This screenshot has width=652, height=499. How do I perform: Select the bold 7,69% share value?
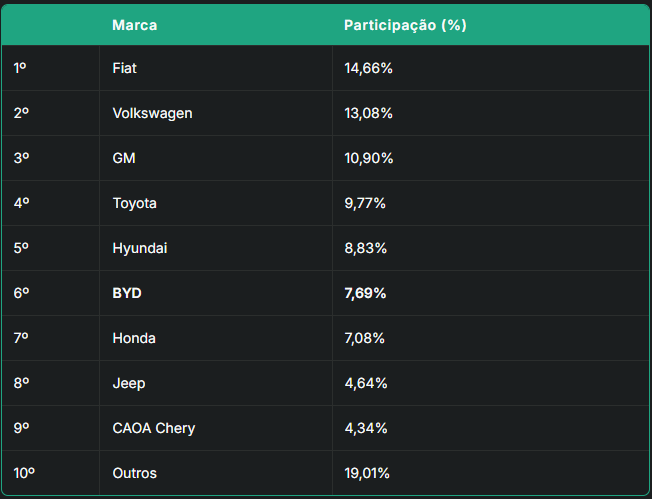pyautogui.click(x=365, y=293)
